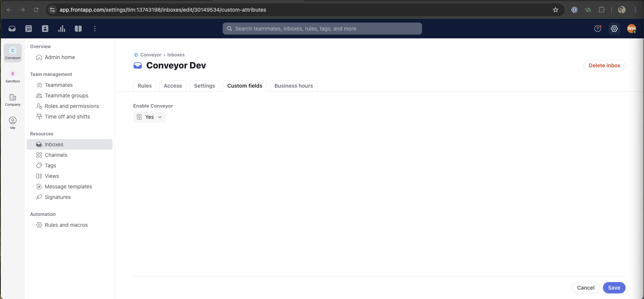Switch to the Rules tab

pos(144,86)
